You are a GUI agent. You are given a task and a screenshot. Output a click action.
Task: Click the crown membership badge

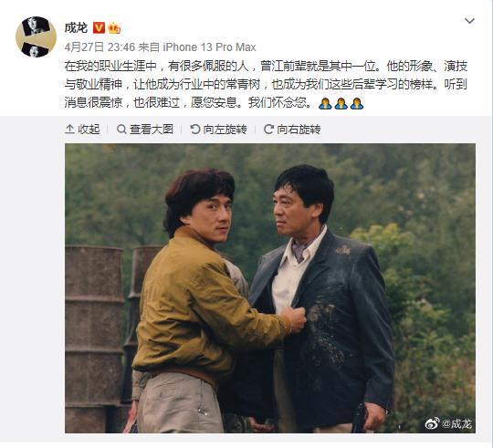tap(114, 28)
